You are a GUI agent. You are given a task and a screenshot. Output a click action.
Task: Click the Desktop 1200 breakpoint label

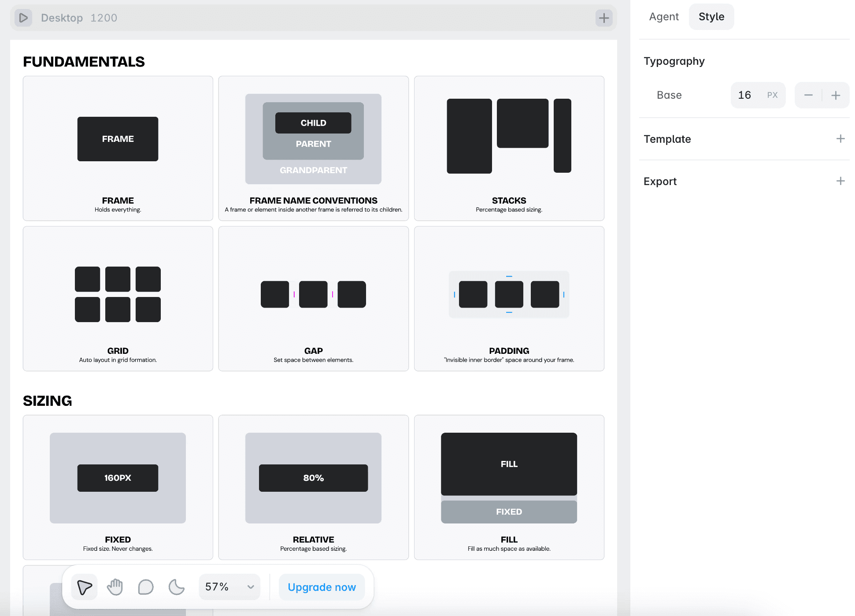pyautogui.click(x=79, y=18)
